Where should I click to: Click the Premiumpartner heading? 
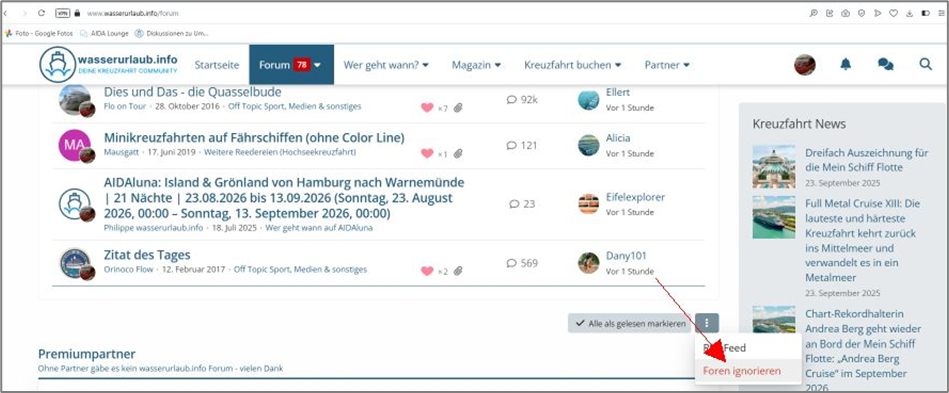(x=87, y=354)
